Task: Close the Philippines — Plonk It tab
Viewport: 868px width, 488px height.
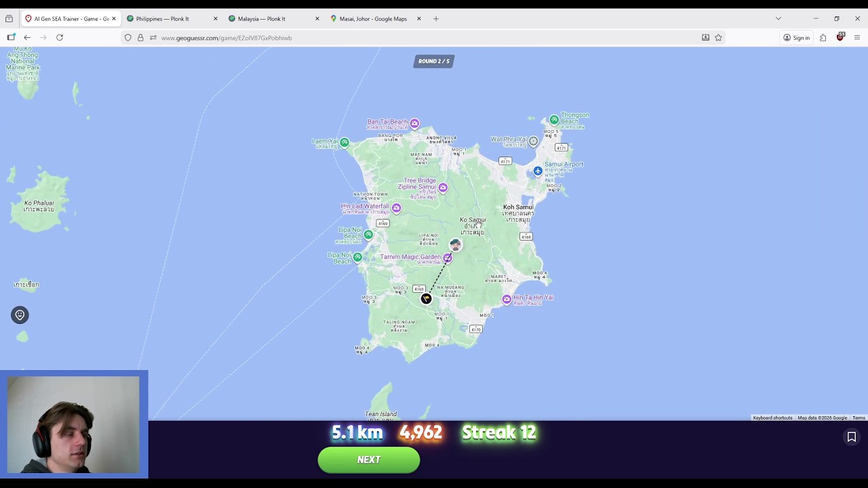Action: coord(216,18)
